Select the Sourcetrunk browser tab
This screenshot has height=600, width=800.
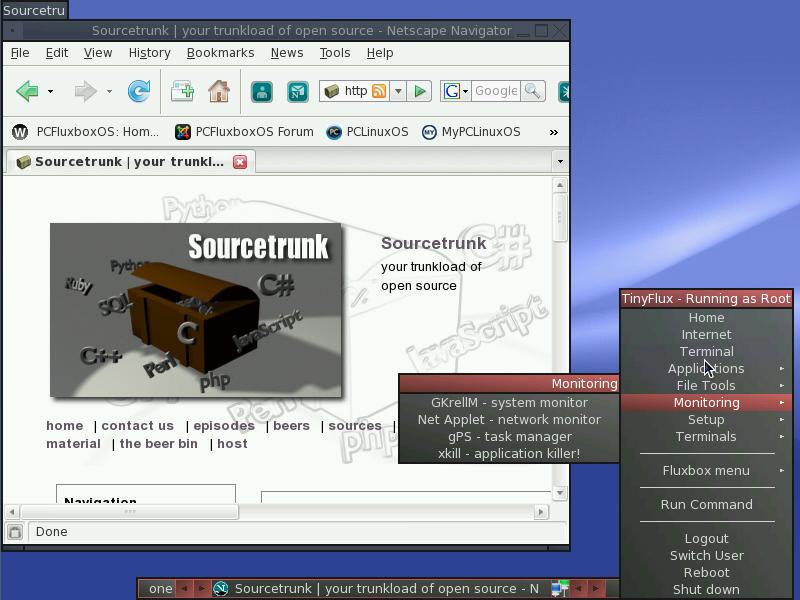130,162
